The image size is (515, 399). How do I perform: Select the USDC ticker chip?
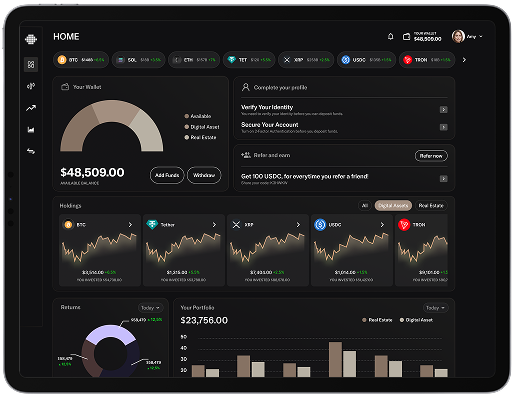point(366,60)
